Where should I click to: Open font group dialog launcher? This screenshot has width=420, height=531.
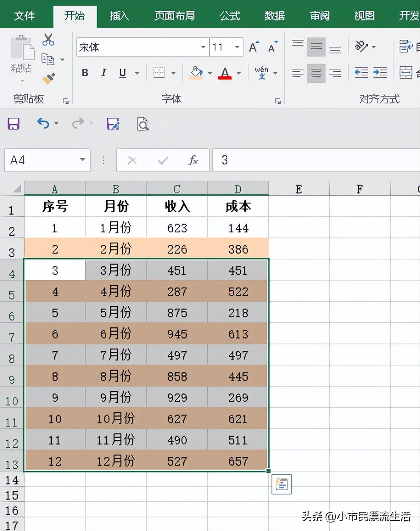277,101
